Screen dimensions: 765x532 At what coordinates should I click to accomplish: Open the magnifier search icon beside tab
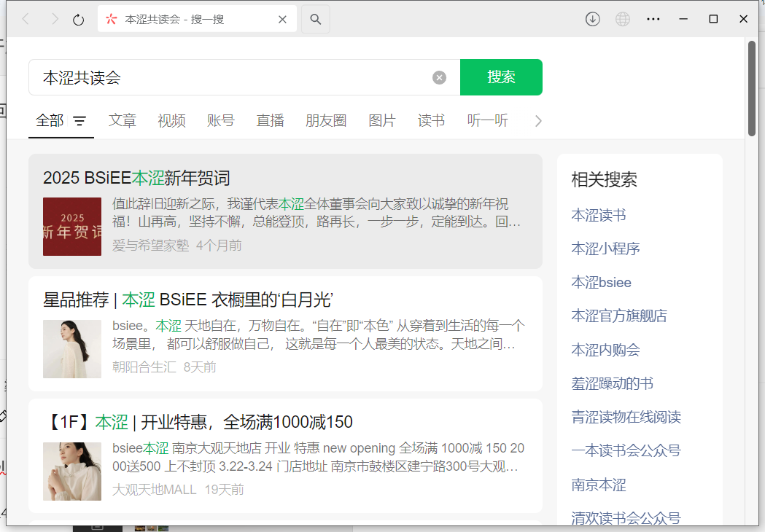pos(316,19)
